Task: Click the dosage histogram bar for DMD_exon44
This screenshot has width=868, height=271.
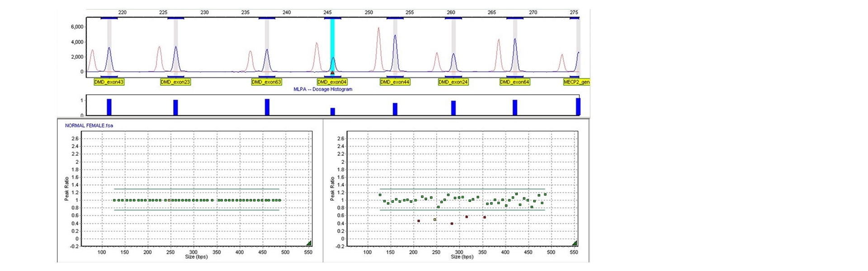Action: tap(395, 109)
